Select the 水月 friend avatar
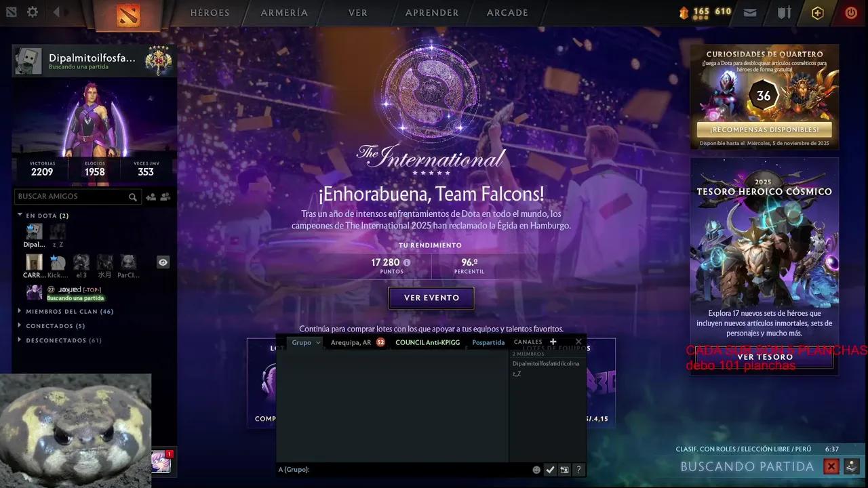 pyautogui.click(x=104, y=262)
